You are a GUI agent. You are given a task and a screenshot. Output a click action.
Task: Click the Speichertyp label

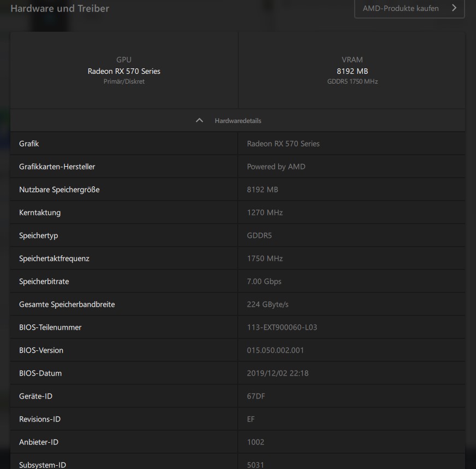tap(39, 236)
